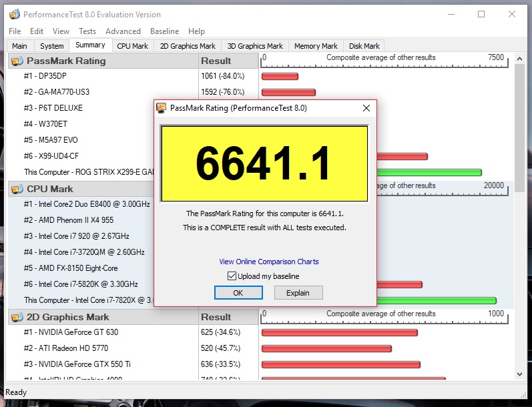Maximize the PerformanceTest window

click(481, 14)
